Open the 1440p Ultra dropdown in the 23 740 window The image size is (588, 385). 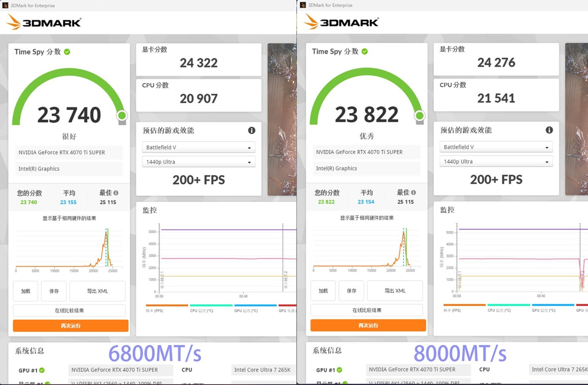coord(198,162)
